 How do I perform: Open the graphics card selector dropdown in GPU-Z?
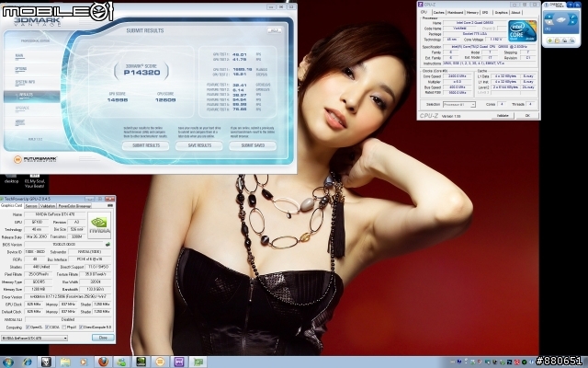(x=35, y=338)
